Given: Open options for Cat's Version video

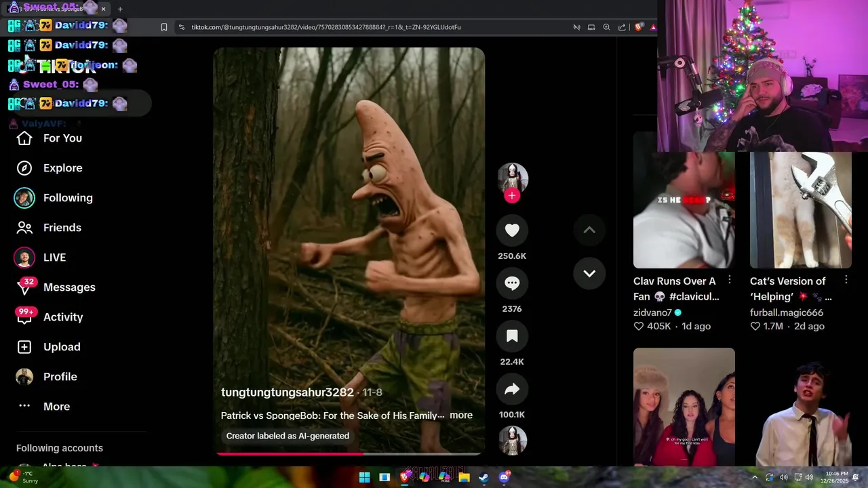Looking at the screenshot, I should tap(846, 280).
